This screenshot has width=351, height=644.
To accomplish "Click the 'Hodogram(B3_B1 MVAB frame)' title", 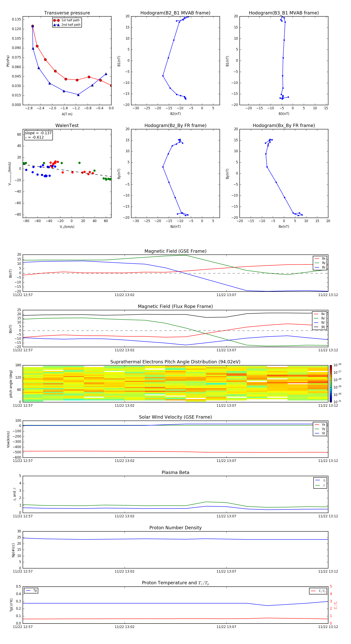I will pyautogui.click(x=284, y=13).
